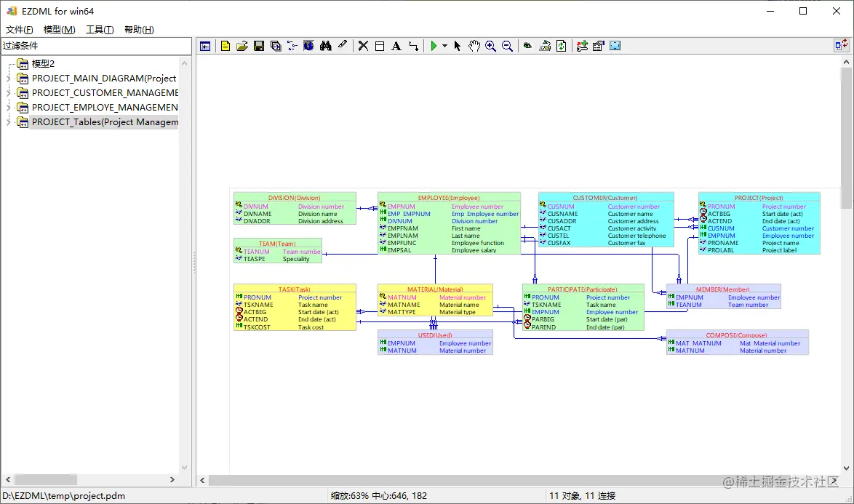Expand the PROJECT_CUSTOMER_MANAGEME node
The width and height of the screenshot is (854, 504).
pos(8,93)
